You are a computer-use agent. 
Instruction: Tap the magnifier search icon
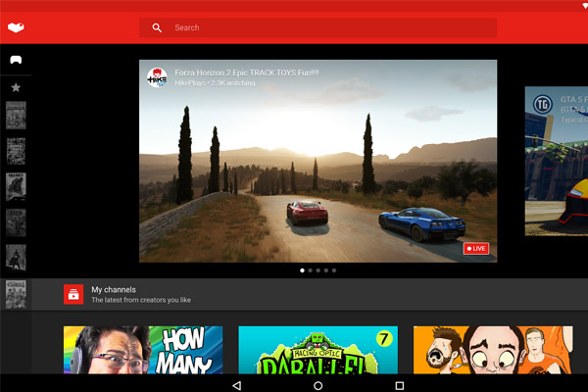(157, 27)
